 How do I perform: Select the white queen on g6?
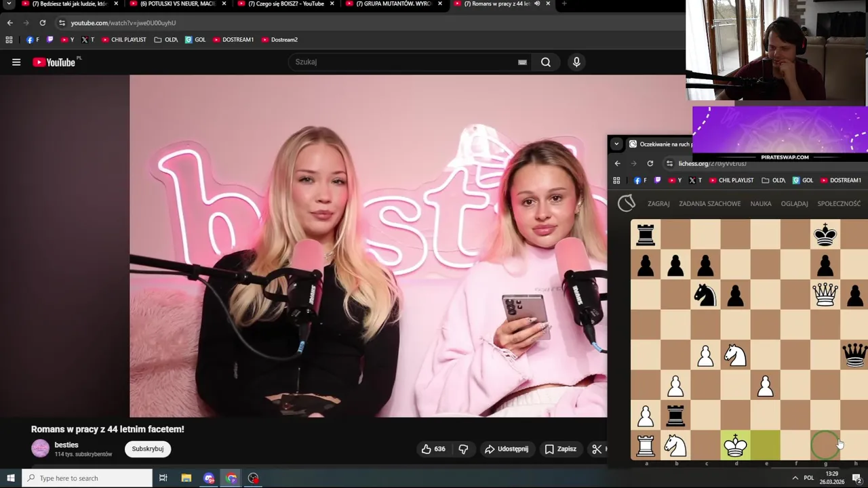(825, 295)
